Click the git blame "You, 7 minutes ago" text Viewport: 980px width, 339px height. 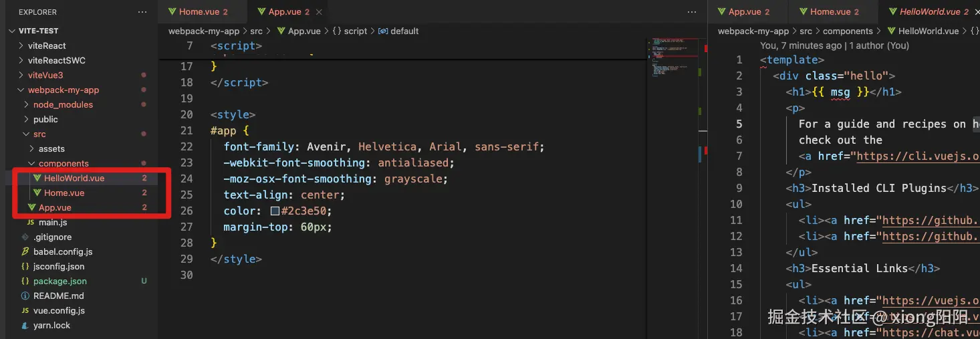[801, 46]
